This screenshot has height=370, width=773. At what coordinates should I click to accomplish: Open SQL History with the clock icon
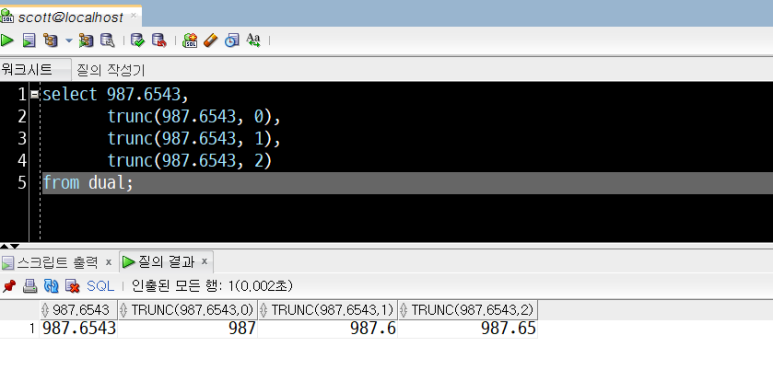coord(232,40)
